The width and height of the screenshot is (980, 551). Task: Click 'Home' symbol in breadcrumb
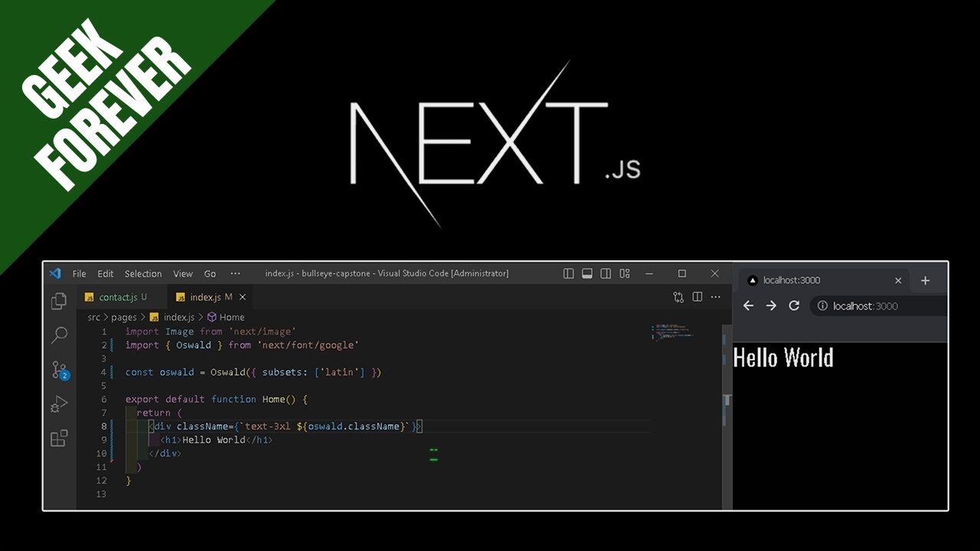coord(226,317)
